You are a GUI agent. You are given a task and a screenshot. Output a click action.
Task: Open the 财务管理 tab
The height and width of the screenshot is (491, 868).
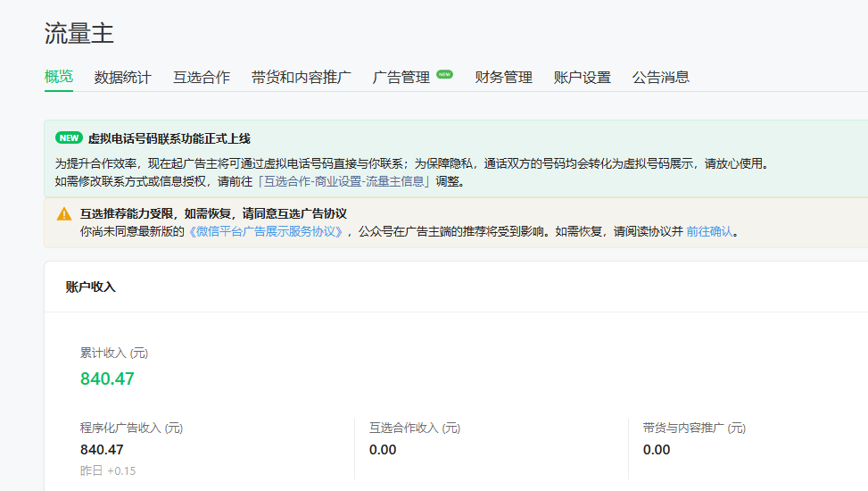coord(504,77)
